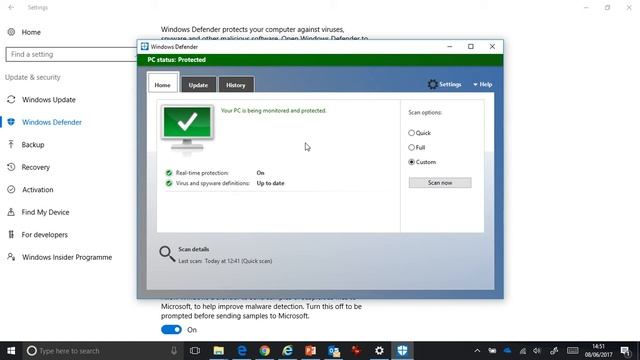Open Find My Device settings

click(x=45, y=212)
